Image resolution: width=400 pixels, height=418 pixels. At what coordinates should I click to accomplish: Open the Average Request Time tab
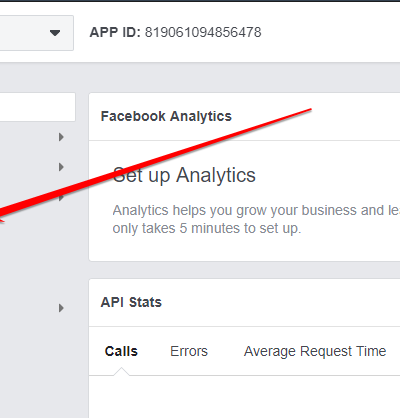pyautogui.click(x=315, y=351)
